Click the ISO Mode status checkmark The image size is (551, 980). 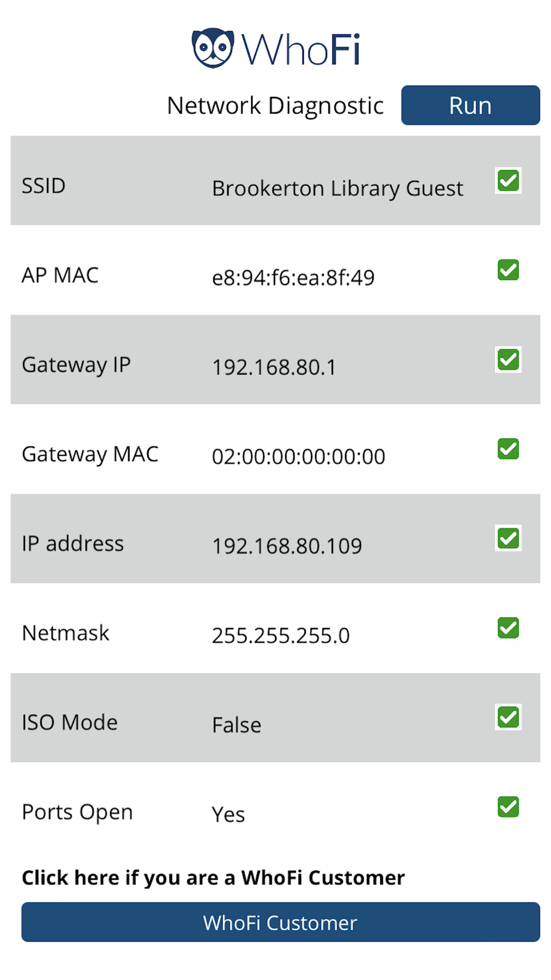(x=508, y=718)
